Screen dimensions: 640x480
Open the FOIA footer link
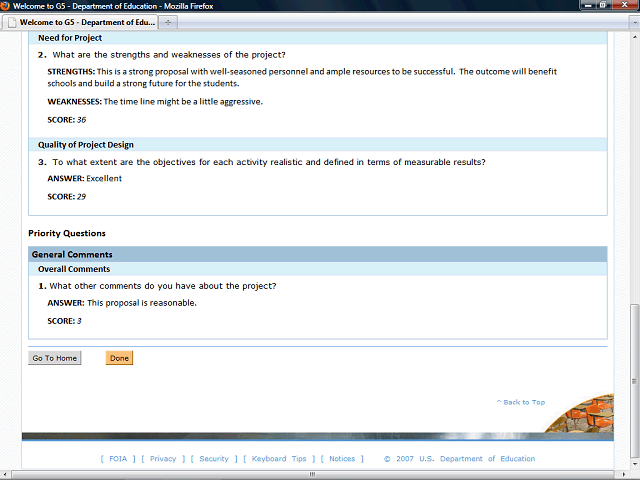[118, 459]
